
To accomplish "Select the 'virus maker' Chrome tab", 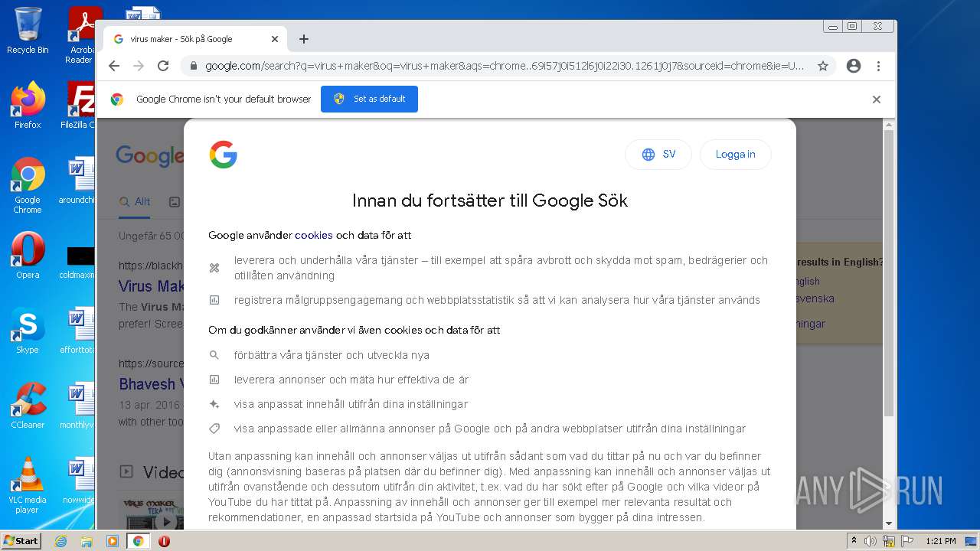I will point(195,39).
